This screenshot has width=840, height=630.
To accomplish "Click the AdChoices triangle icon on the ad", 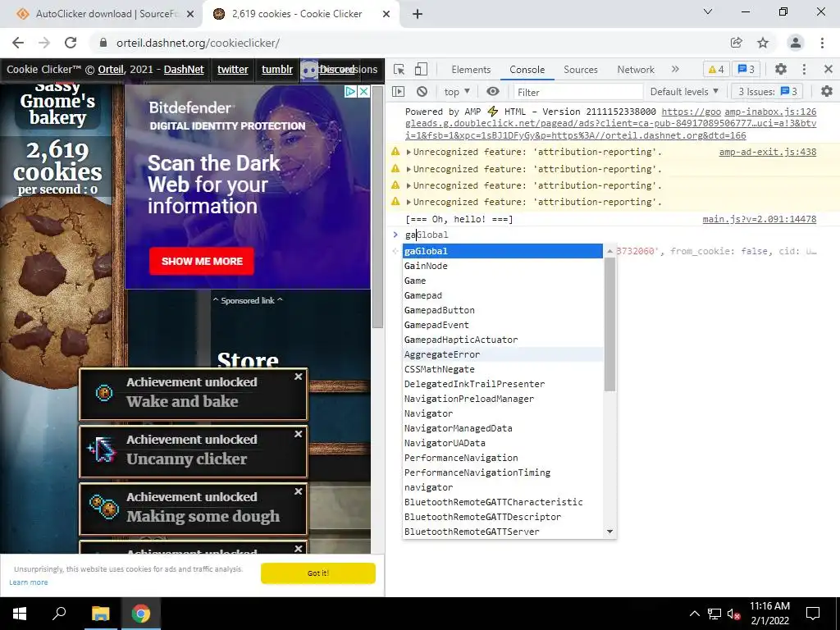I will (351, 92).
